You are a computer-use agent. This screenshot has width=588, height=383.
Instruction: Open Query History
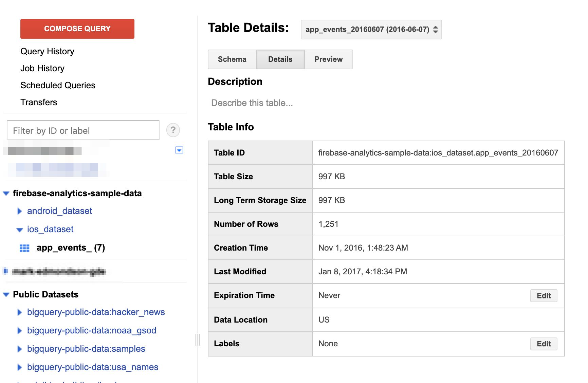[x=47, y=51]
